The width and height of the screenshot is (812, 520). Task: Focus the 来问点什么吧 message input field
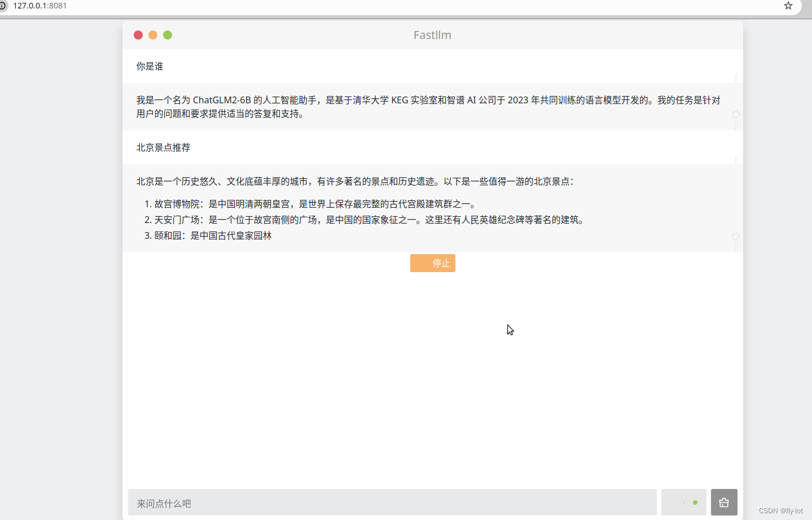392,502
